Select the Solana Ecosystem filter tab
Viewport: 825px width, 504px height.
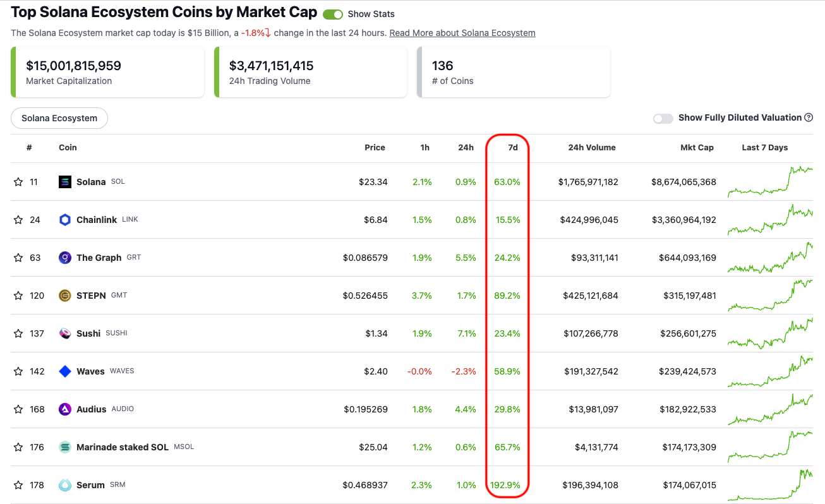click(x=59, y=118)
